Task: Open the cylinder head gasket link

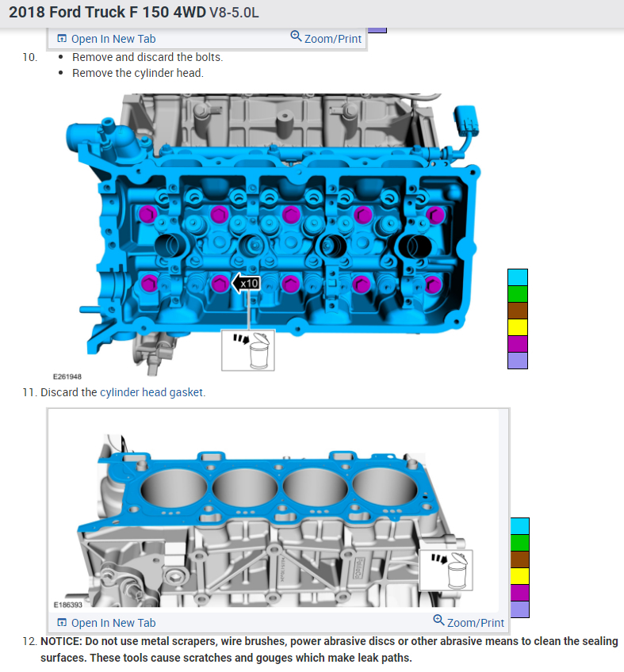Action: [151, 392]
